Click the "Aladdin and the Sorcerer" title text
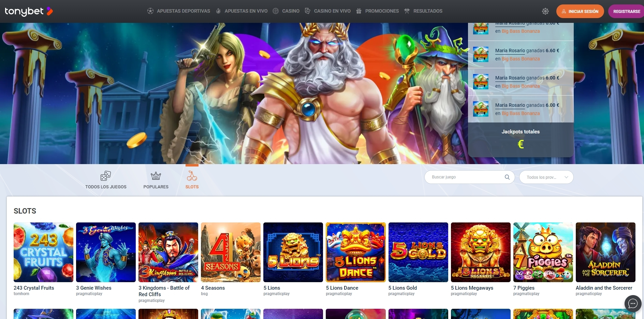The height and width of the screenshot is (319, 644). 604,288
